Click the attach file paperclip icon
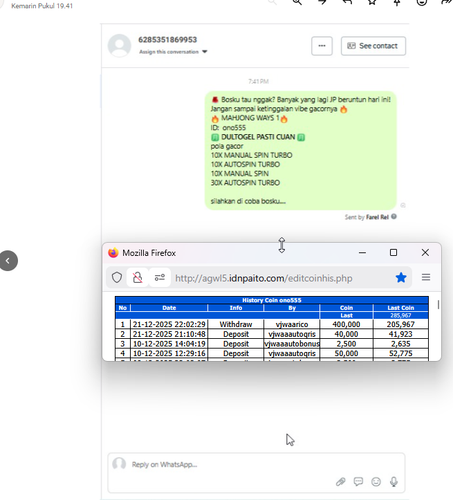 point(340,482)
